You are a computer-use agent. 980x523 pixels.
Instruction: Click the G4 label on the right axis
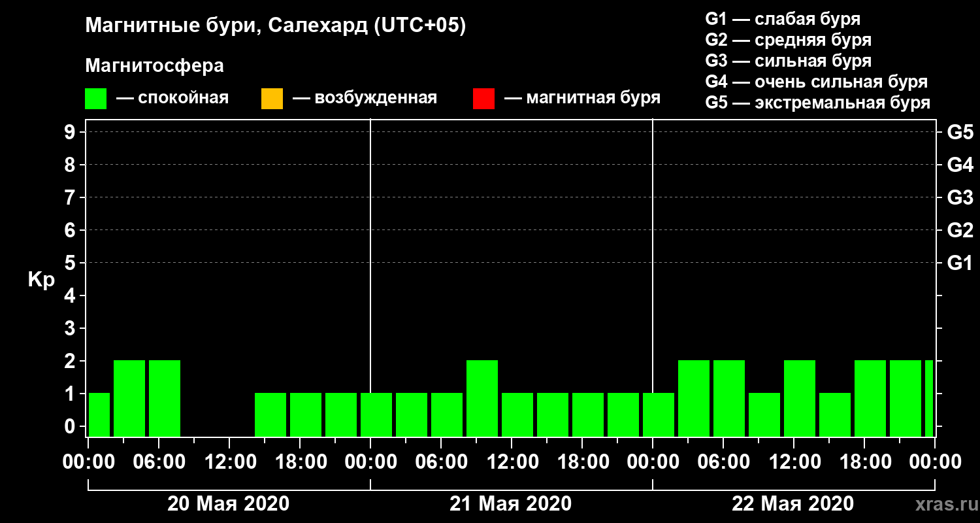tap(960, 165)
